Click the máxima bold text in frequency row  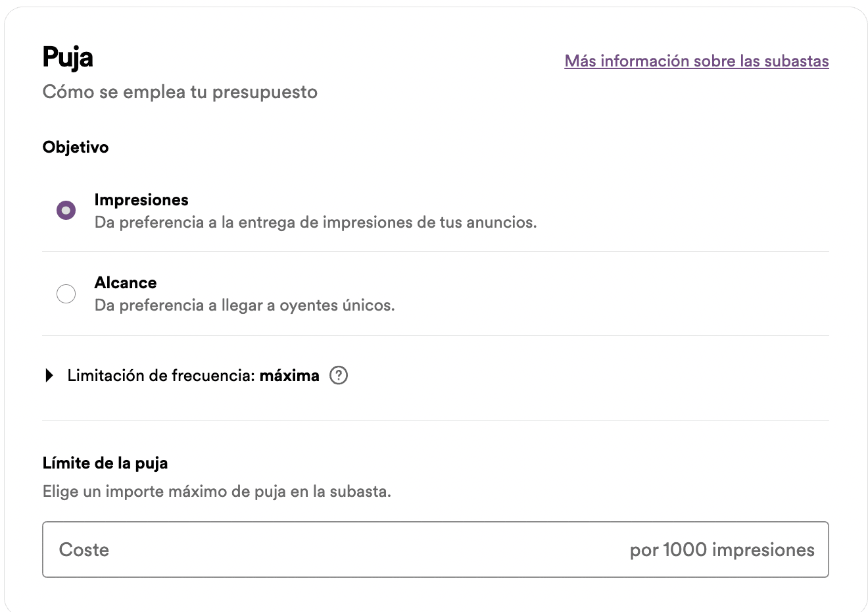tap(289, 375)
